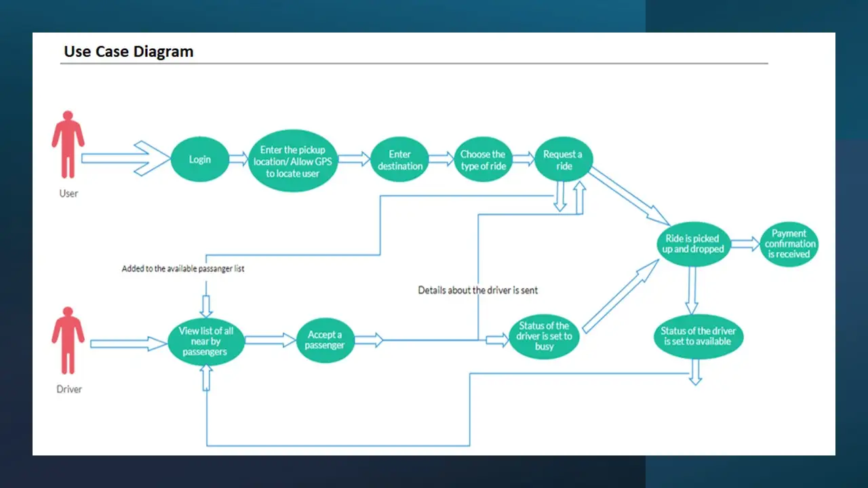Click the 'Details about the driver is sent' label
The width and height of the screenshot is (868, 488).
pyautogui.click(x=477, y=290)
